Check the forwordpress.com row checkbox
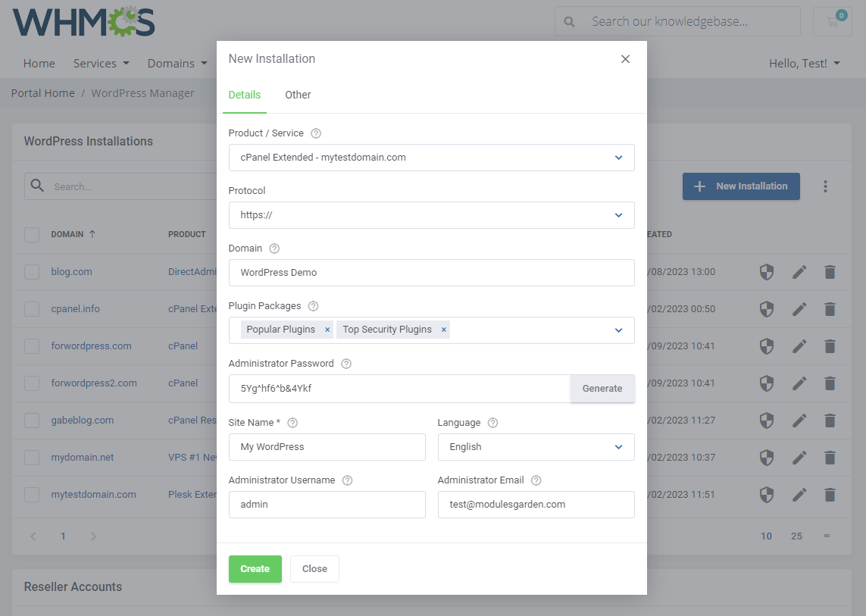Image resolution: width=866 pixels, height=616 pixels. [x=32, y=346]
